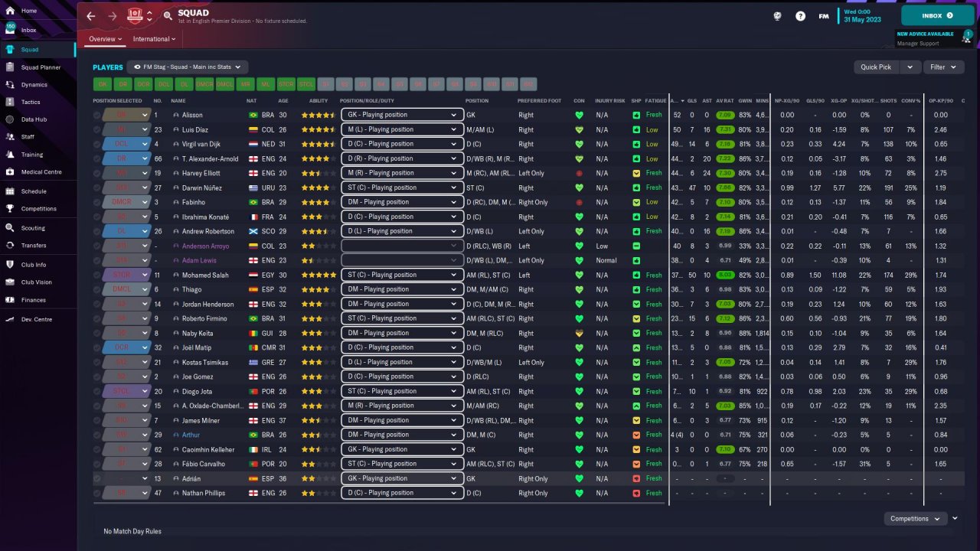Viewport: 980px width, 551px height.
Task: Open Thiago's DM role dropdown
Action: pos(403,289)
